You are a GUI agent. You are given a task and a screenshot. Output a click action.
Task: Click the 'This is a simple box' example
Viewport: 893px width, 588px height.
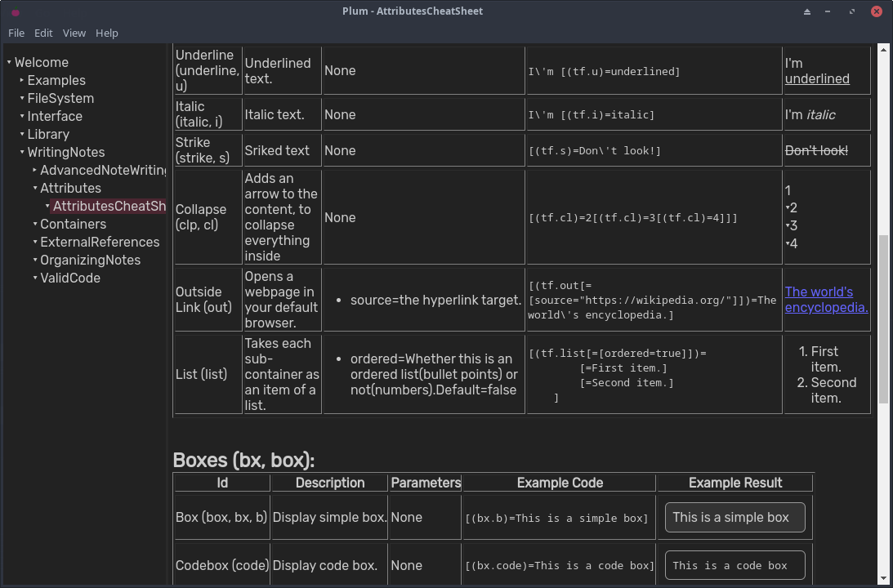click(x=734, y=518)
